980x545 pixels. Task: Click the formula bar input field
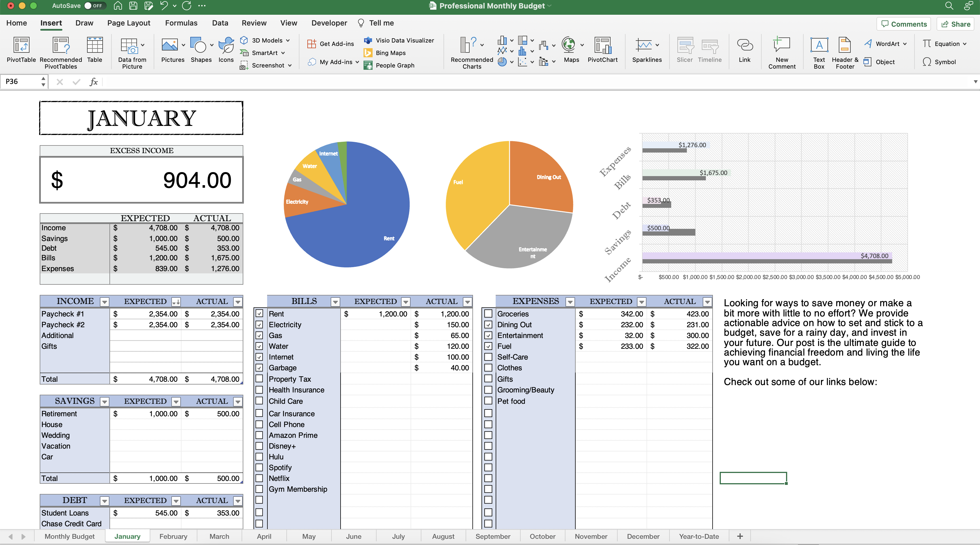[x=533, y=81]
